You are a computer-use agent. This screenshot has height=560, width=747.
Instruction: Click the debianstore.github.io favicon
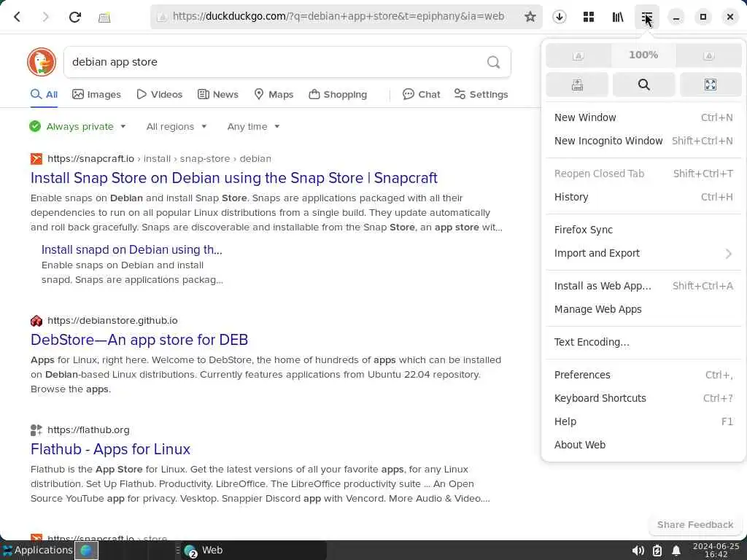tap(36, 321)
